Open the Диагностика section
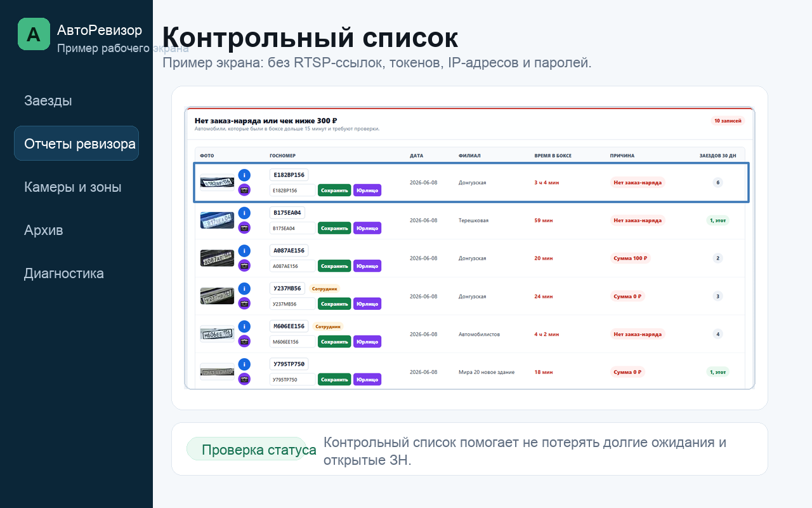This screenshot has width=812, height=508. pyautogui.click(x=64, y=273)
